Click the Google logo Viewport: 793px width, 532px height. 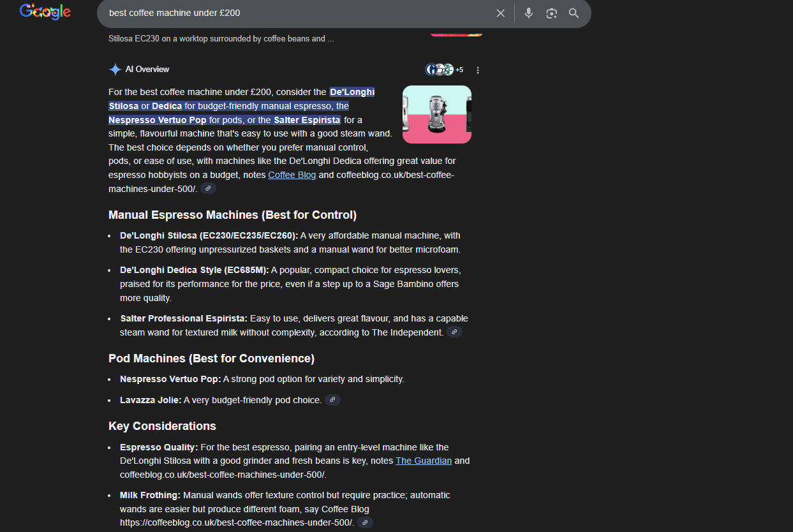tap(45, 11)
